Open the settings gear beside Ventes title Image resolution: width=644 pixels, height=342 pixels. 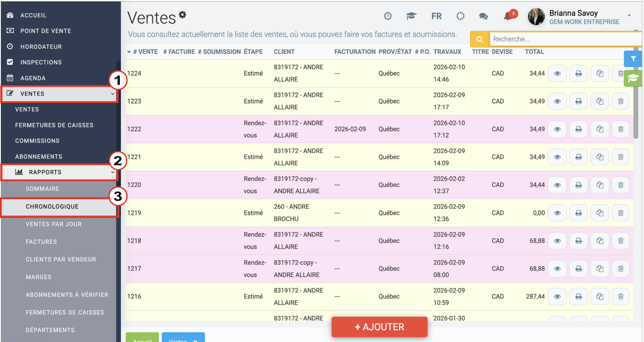click(x=182, y=15)
